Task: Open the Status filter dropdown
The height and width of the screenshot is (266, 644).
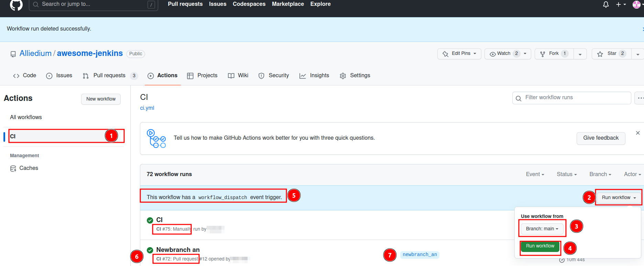Action: click(567, 174)
